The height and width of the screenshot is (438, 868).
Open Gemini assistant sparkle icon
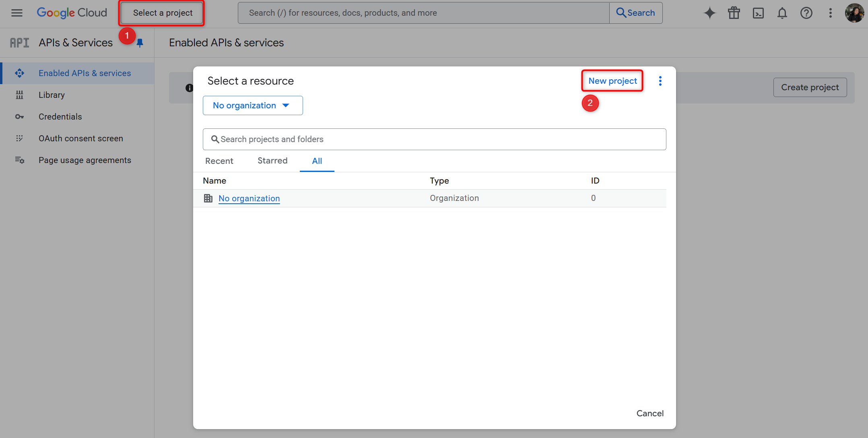click(710, 12)
